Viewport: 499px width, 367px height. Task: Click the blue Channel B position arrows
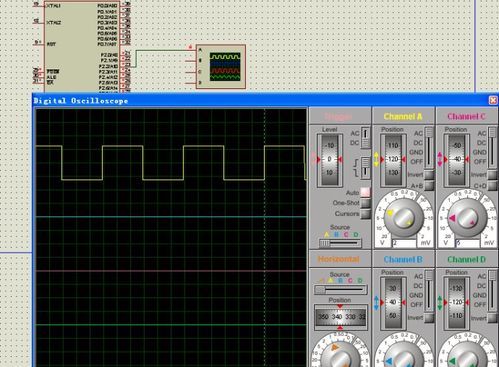tap(377, 303)
